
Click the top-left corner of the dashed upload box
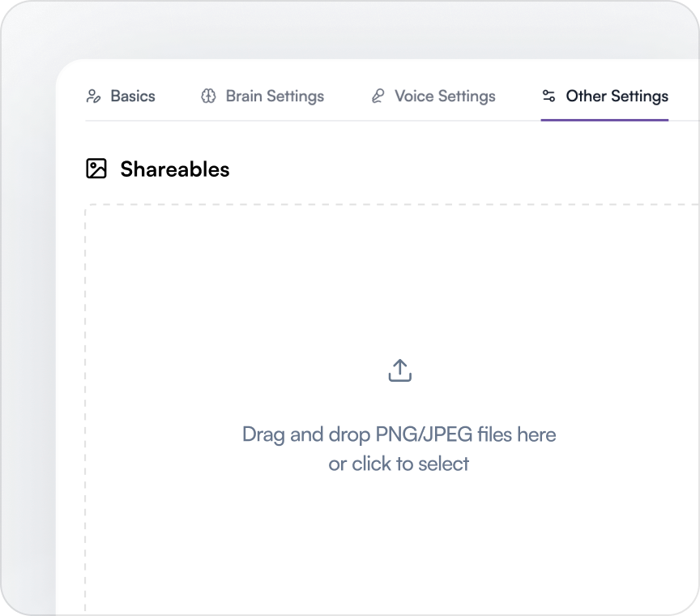click(x=87, y=205)
